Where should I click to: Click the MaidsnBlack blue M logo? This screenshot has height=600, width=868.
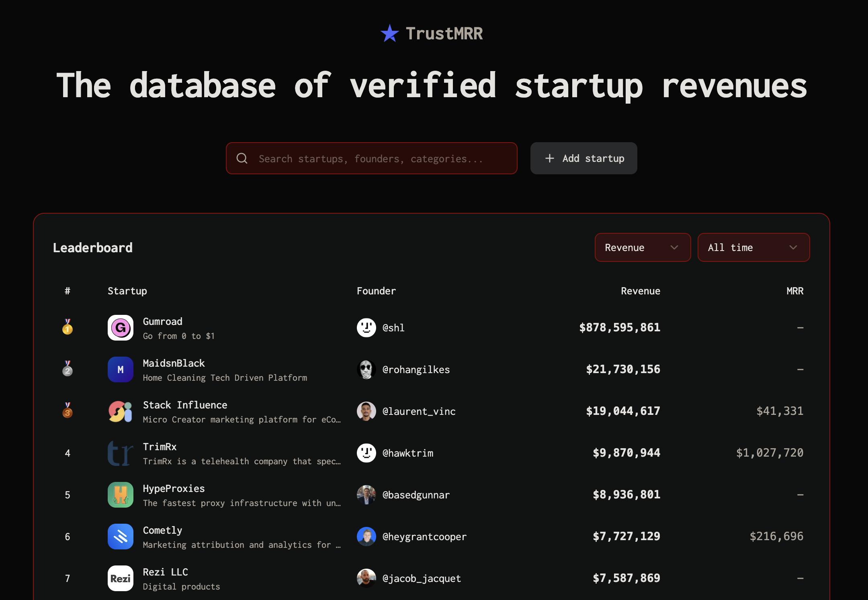tap(120, 369)
